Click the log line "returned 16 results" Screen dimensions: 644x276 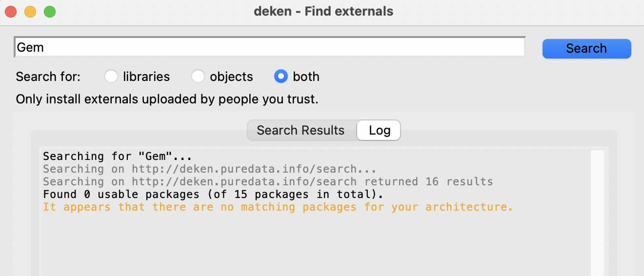[x=268, y=181]
